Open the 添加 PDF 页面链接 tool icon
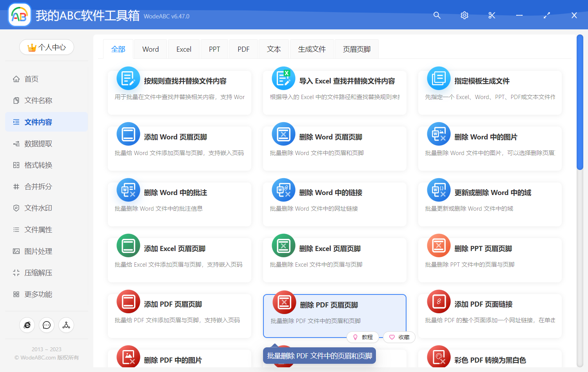The image size is (588, 372). tap(439, 302)
